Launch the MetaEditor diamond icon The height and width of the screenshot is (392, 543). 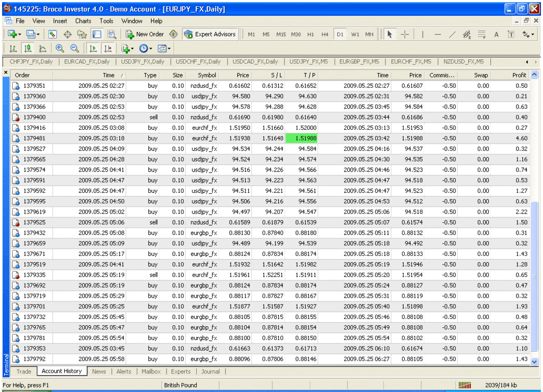coord(173,34)
